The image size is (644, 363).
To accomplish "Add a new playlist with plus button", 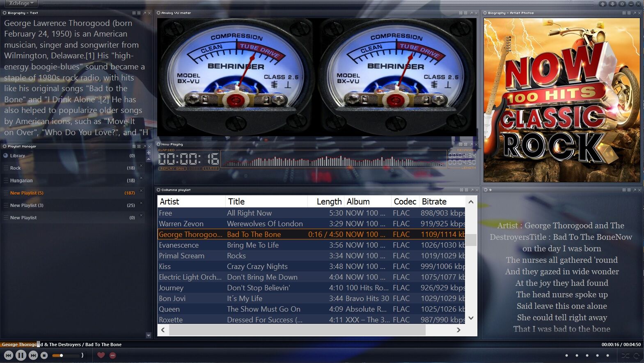I will click(x=149, y=153).
